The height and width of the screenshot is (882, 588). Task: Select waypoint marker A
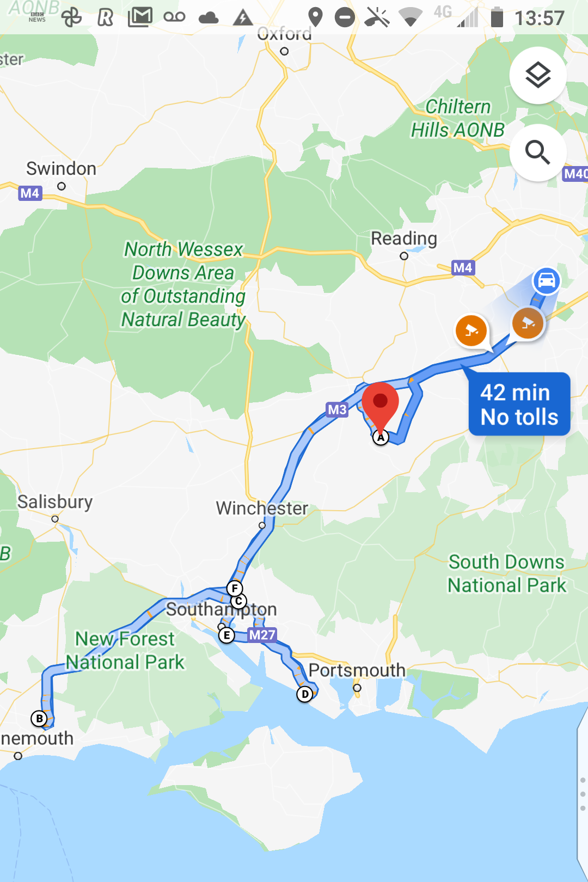click(381, 437)
